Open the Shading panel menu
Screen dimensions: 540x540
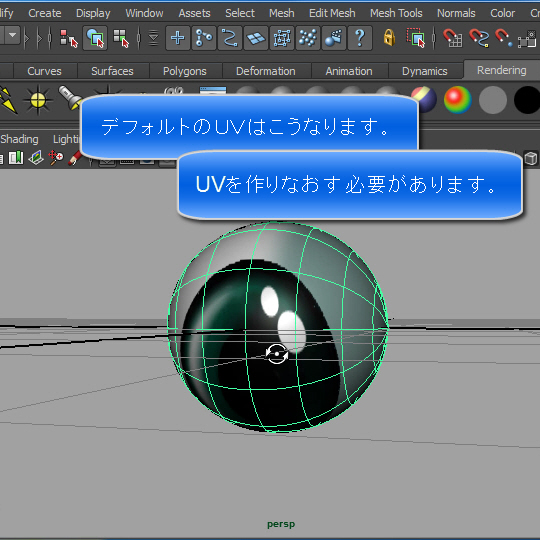[19, 139]
